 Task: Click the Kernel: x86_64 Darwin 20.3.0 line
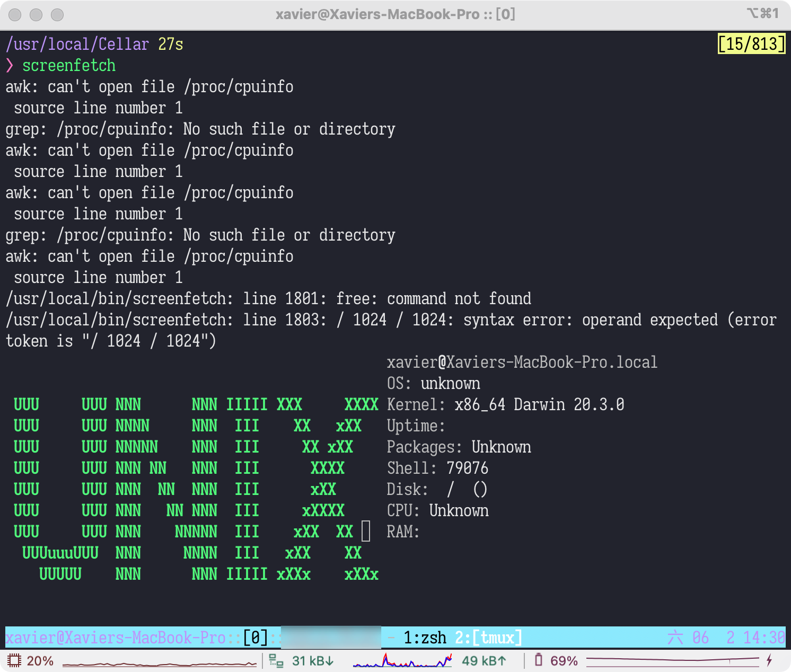pos(506,404)
